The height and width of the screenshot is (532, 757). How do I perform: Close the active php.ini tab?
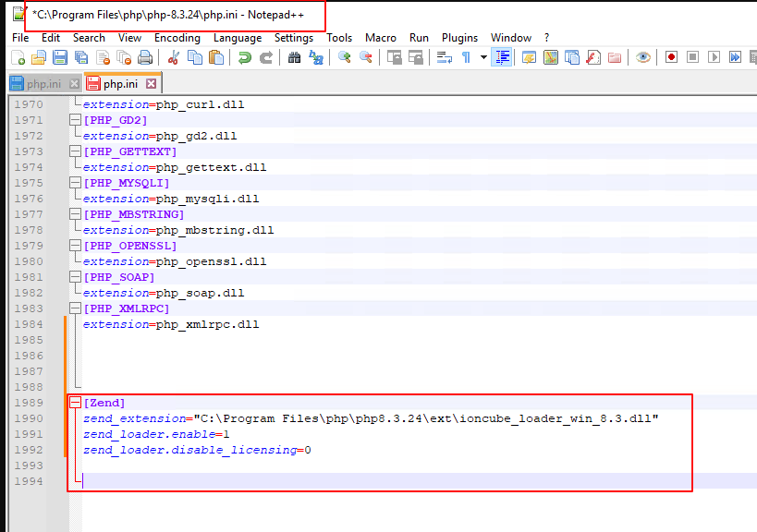point(151,84)
